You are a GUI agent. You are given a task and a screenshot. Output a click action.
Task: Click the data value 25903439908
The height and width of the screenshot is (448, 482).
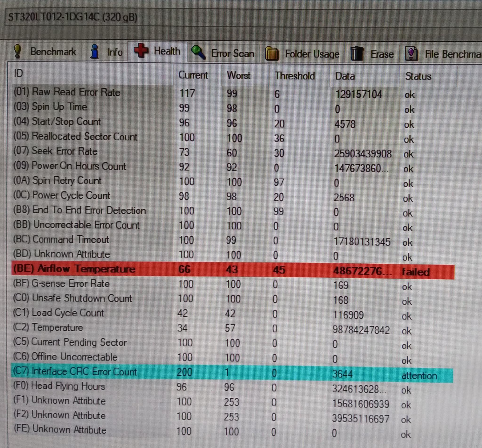(363, 154)
